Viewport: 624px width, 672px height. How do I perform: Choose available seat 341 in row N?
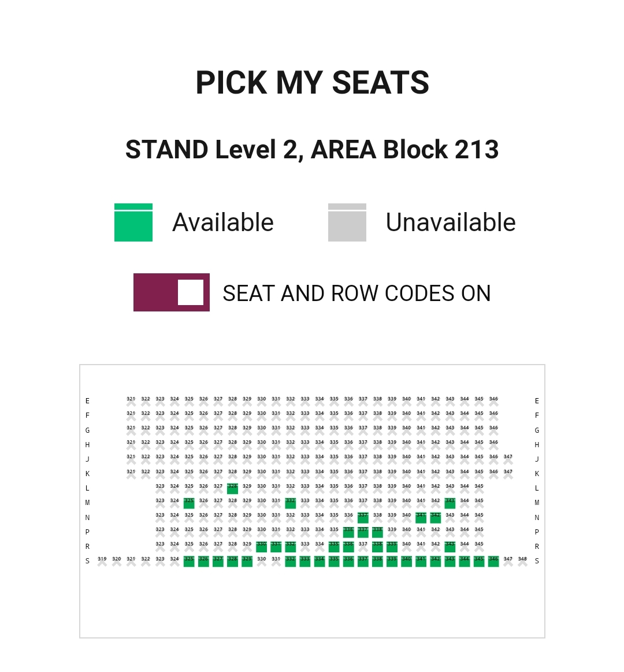click(x=421, y=518)
